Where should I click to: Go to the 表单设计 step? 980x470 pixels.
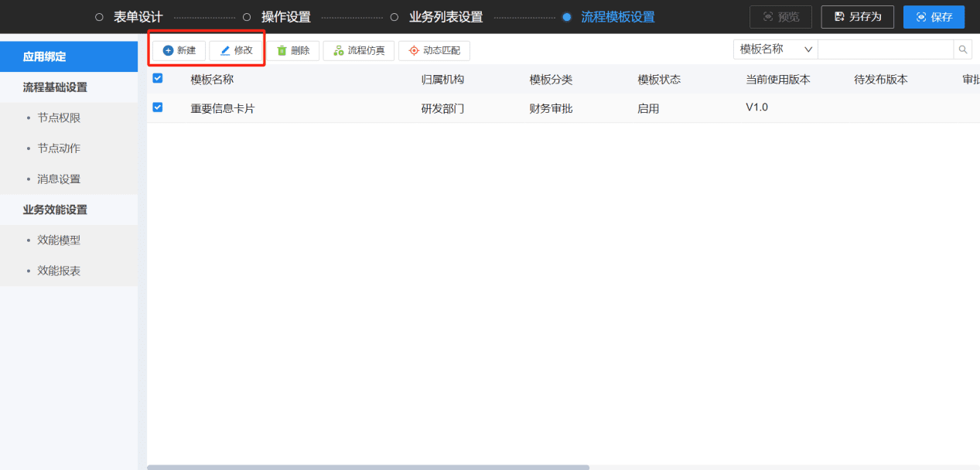[138, 17]
